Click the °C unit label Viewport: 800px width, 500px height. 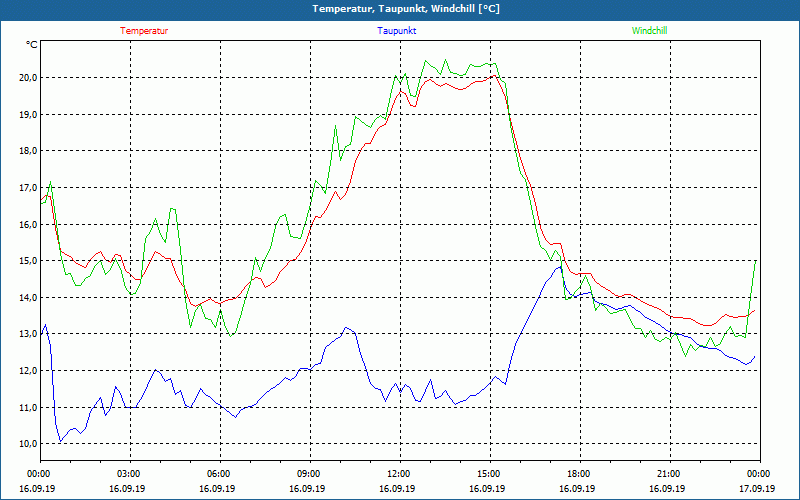[x=31, y=45]
